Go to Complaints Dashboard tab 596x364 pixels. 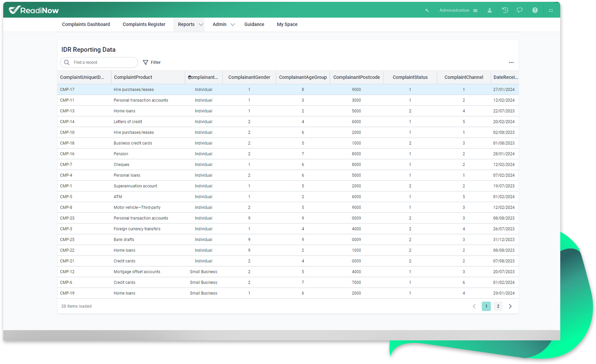[x=86, y=25]
